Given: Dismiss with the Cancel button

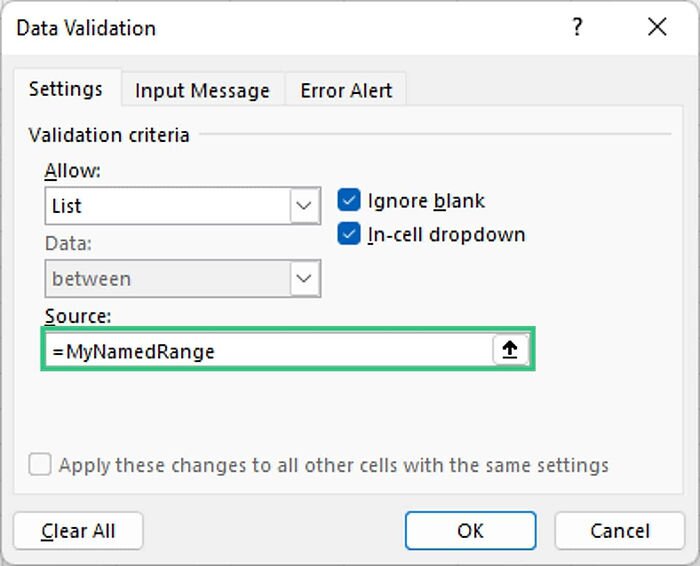Looking at the screenshot, I should 619,531.
